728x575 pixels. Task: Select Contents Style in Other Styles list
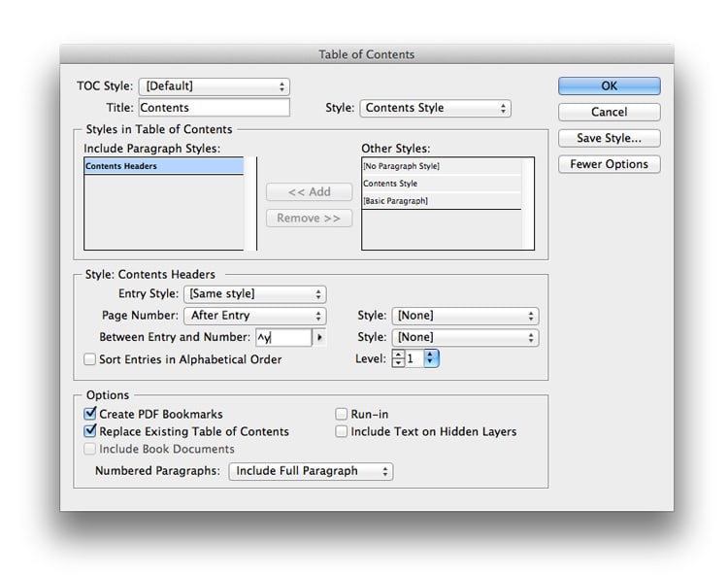[442, 184]
